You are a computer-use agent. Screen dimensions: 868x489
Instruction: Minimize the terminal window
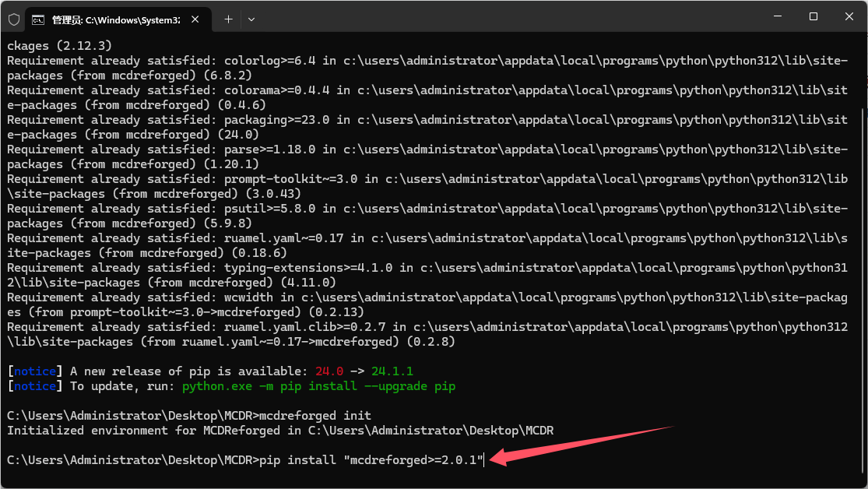tap(778, 16)
